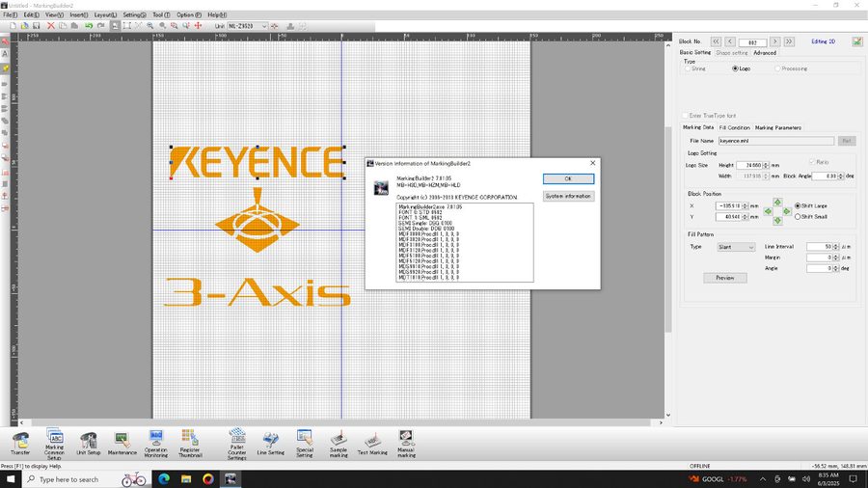Open Operation Monitoring
868x488 pixels.
tap(156, 444)
